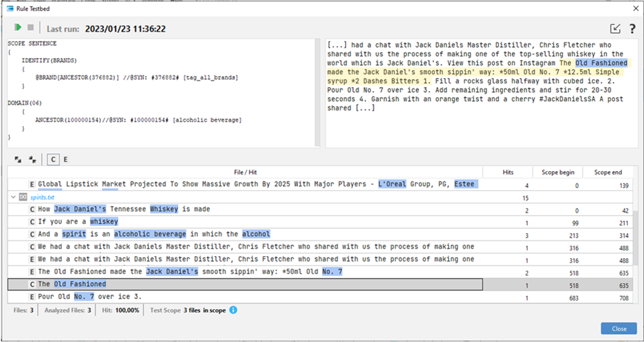The height and width of the screenshot is (342, 644).
Task: Toggle the C categorization hits filter
Action: (53, 159)
